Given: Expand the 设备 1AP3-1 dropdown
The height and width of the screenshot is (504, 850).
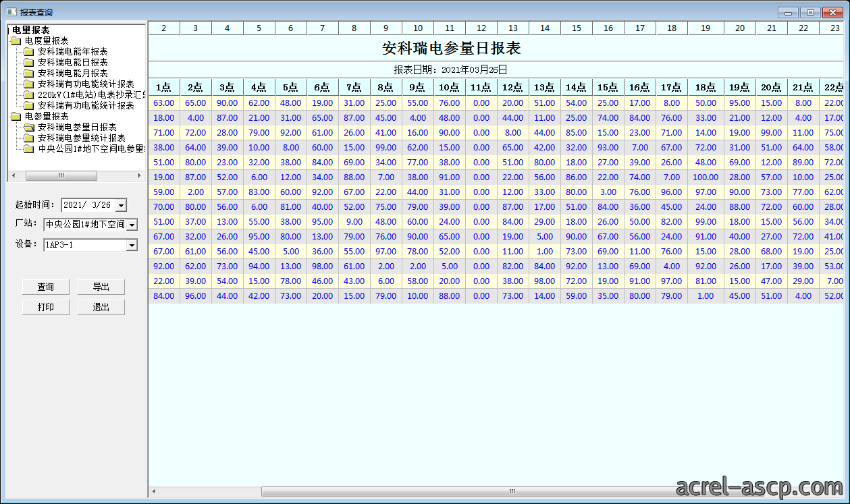Looking at the screenshot, I should (x=132, y=245).
